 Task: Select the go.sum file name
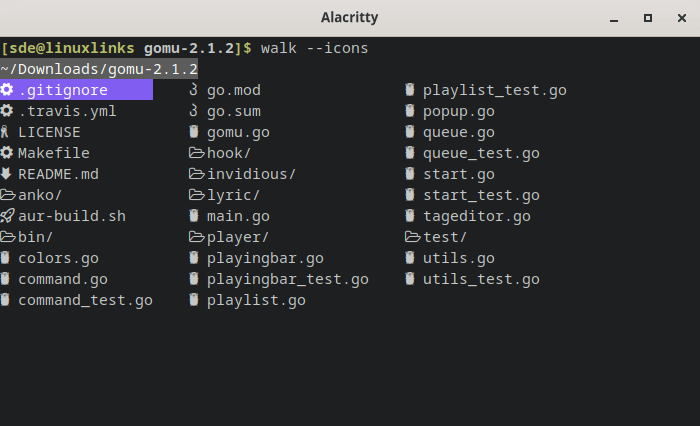(234, 112)
